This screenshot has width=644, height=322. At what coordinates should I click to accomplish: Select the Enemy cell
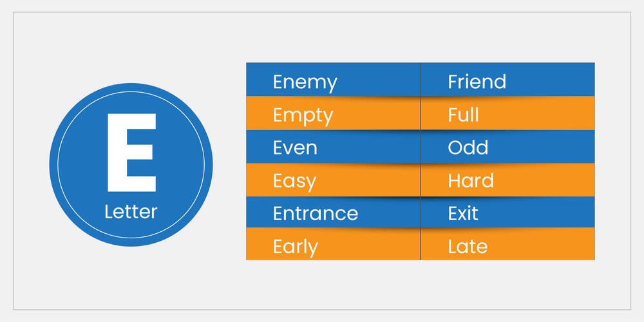coord(305,82)
